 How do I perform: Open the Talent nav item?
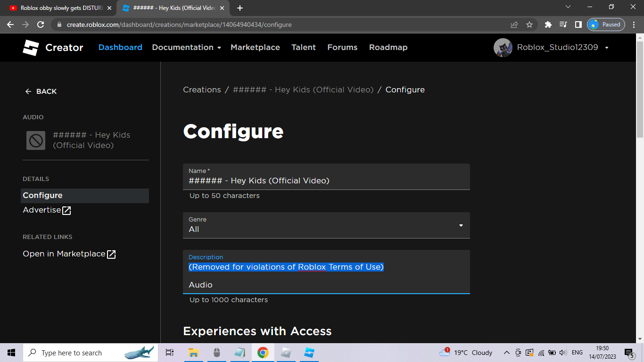click(304, 48)
